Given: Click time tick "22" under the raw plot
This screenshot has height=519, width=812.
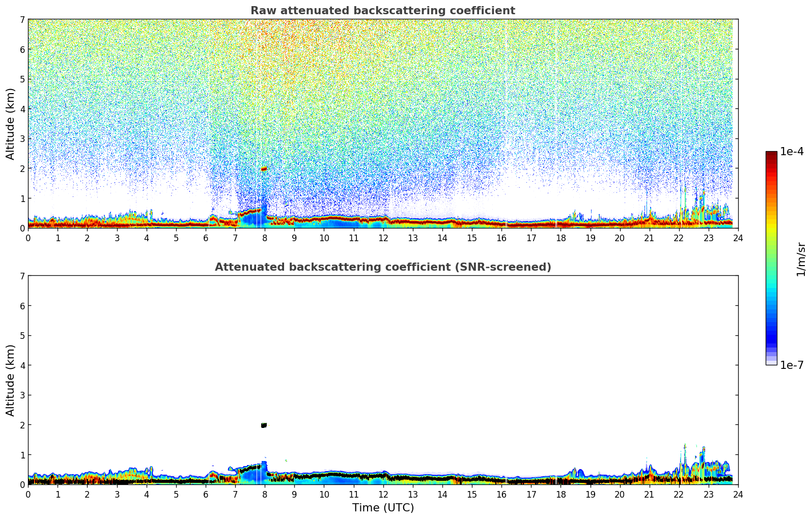Looking at the screenshot, I should coord(679,238).
